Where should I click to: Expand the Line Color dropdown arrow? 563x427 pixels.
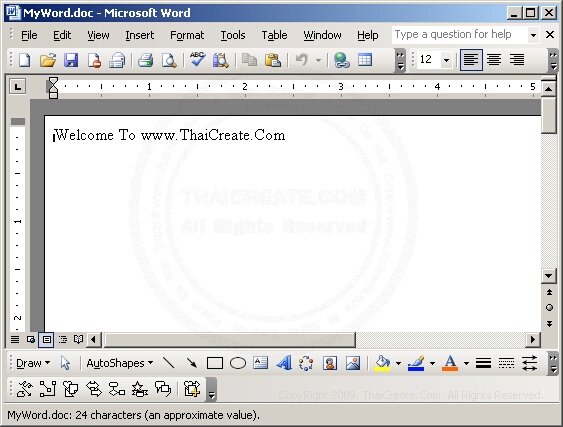(x=432, y=363)
